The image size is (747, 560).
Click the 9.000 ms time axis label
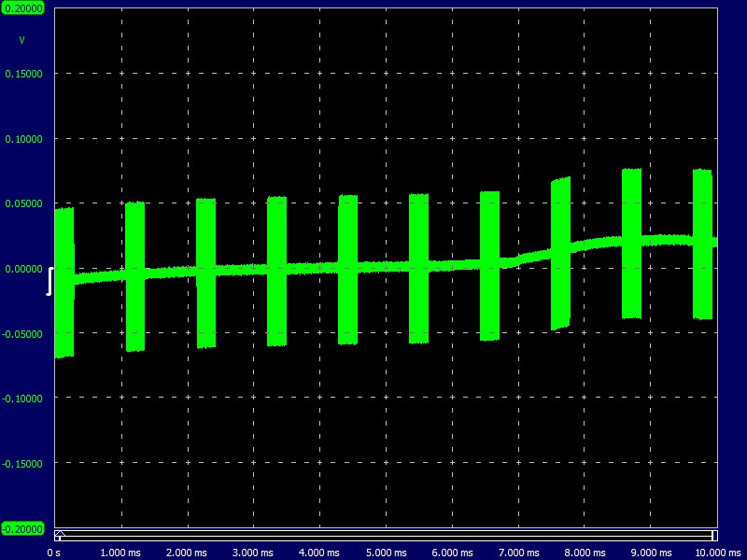coord(651,553)
